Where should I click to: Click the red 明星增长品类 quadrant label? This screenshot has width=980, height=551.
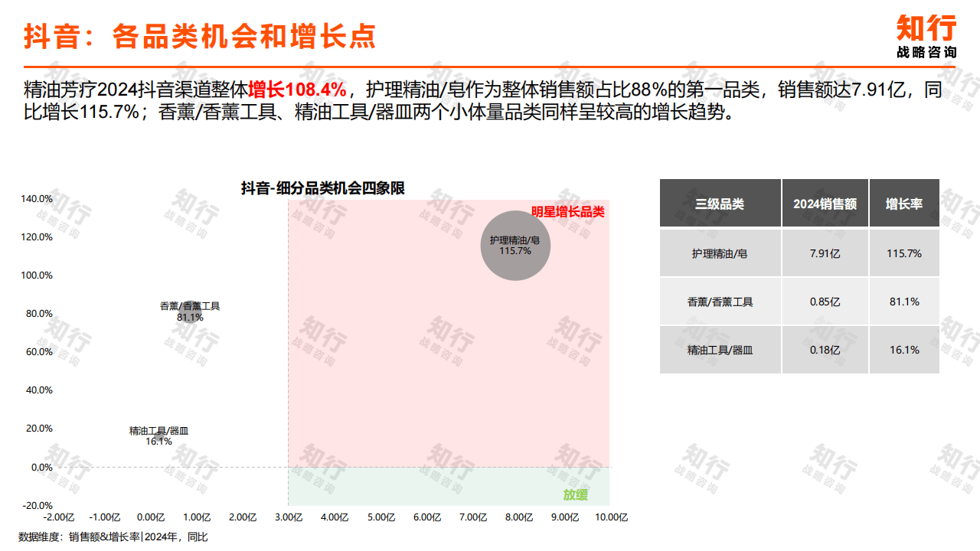click(x=568, y=212)
